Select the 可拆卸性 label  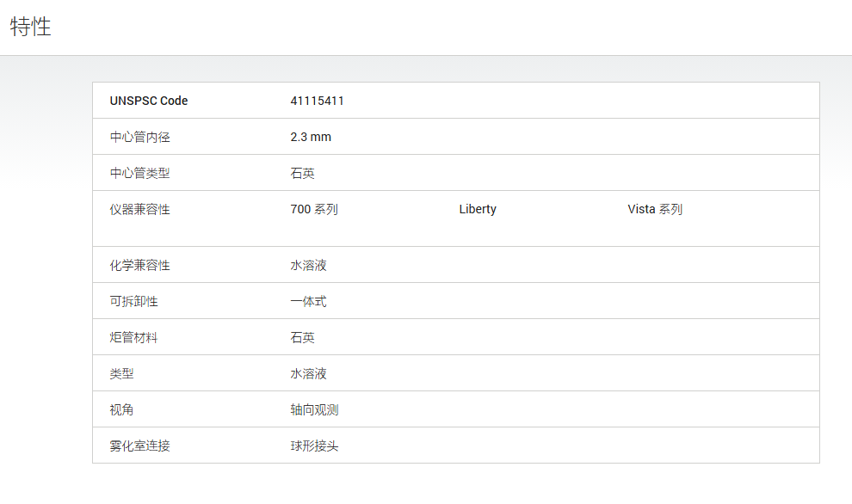pyautogui.click(x=133, y=301)
